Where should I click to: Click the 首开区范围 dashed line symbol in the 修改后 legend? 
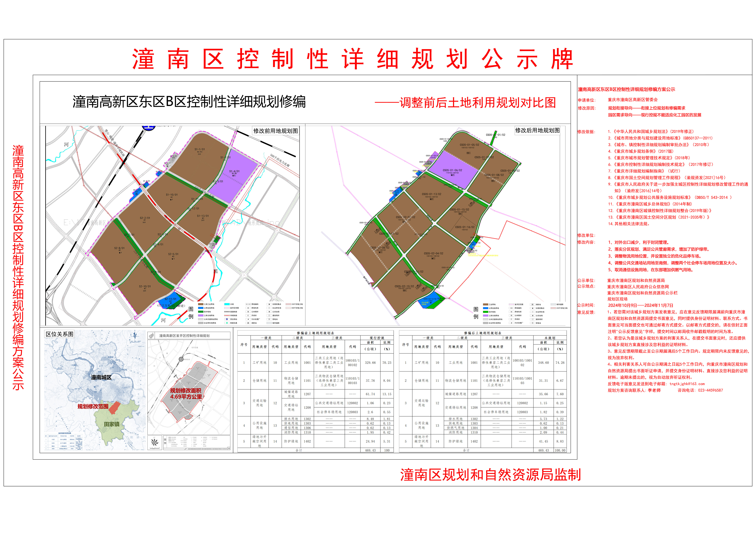click(x=512, y=304)
